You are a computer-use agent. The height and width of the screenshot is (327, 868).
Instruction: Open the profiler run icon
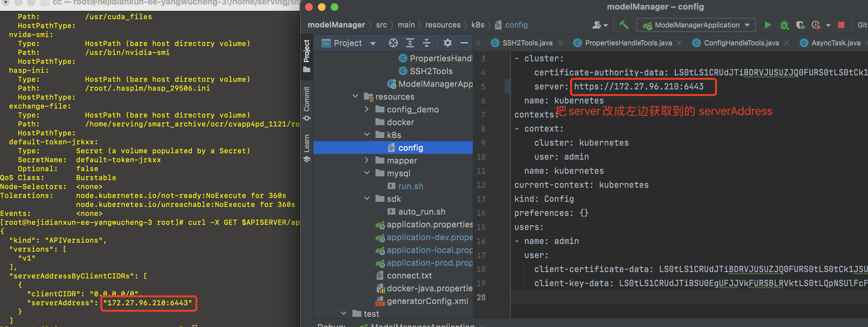(816, 25)
